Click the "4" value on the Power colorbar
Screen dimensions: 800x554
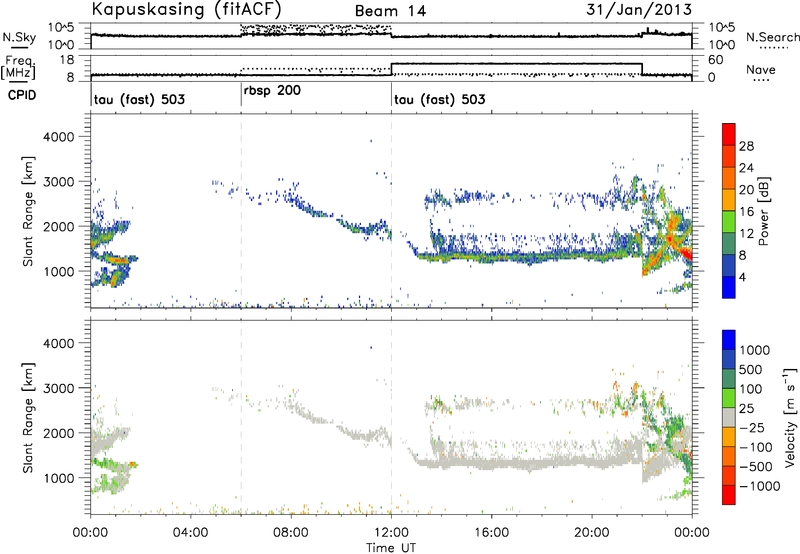pyautogui.click(x=742, y=277)
